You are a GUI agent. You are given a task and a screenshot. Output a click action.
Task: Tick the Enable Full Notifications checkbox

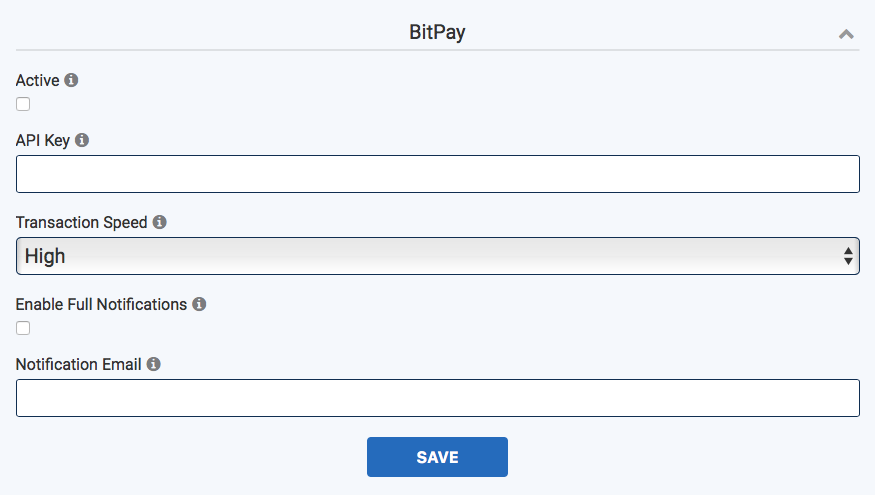click(23, 328)
